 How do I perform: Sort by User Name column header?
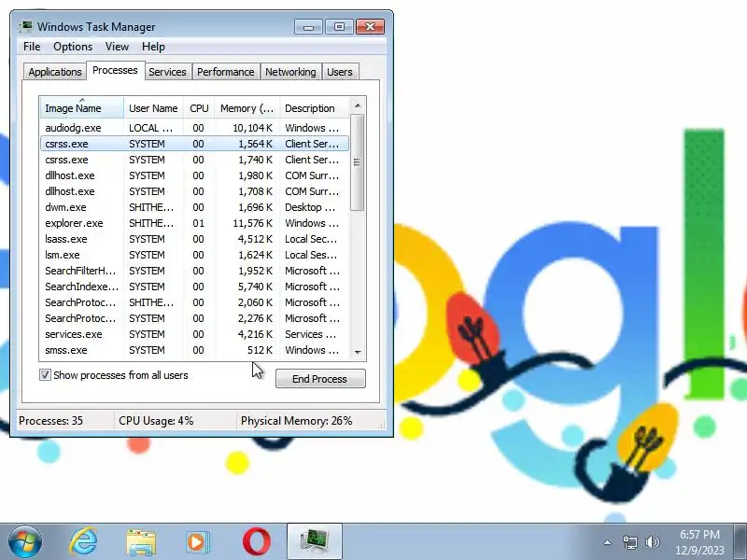pyautogui.click(x=153, y=108)
